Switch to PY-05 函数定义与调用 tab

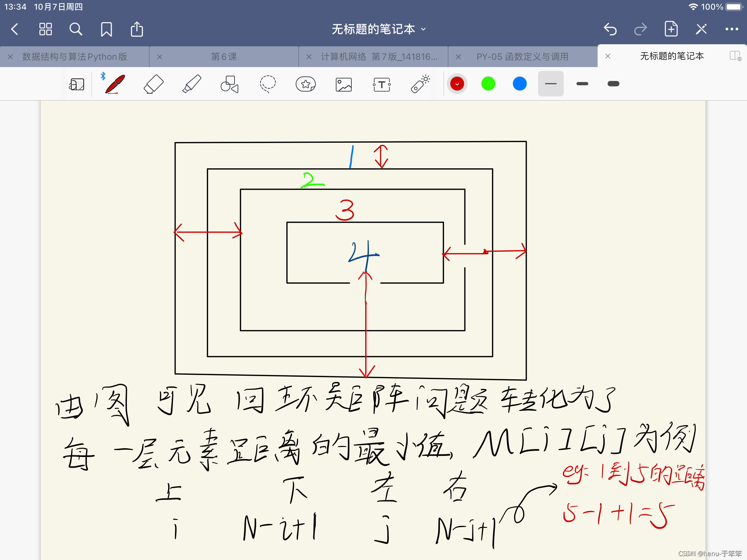(x=522, y=57)
